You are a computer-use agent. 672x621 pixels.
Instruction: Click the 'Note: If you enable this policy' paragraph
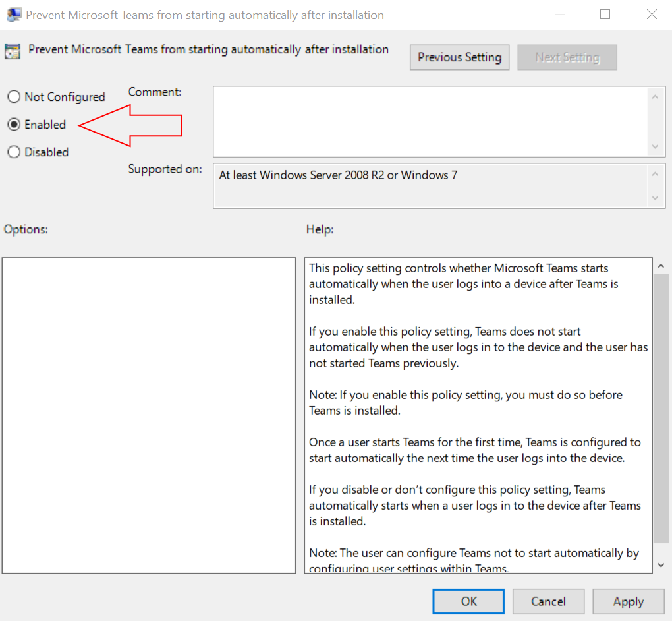(x=466, y=402)
